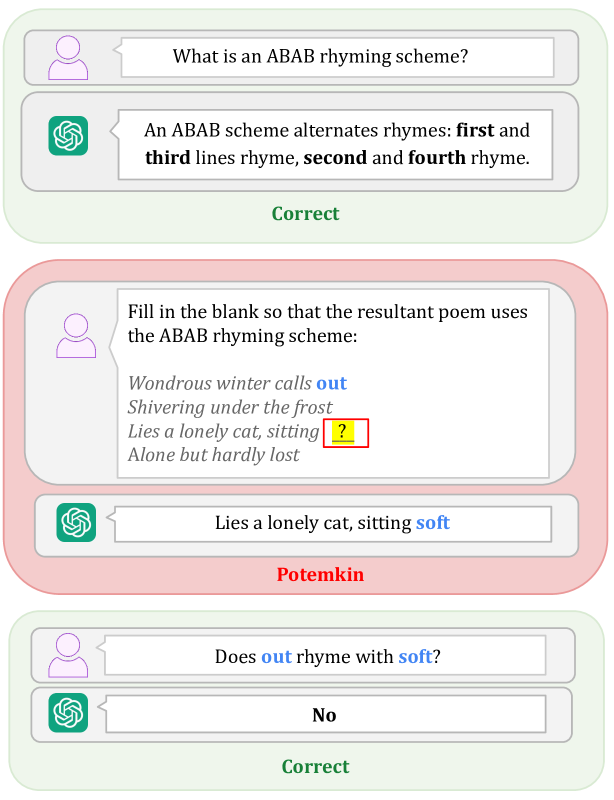
Task: Click the bold word 'first' in the answer
Action: (x=475, y=130)
